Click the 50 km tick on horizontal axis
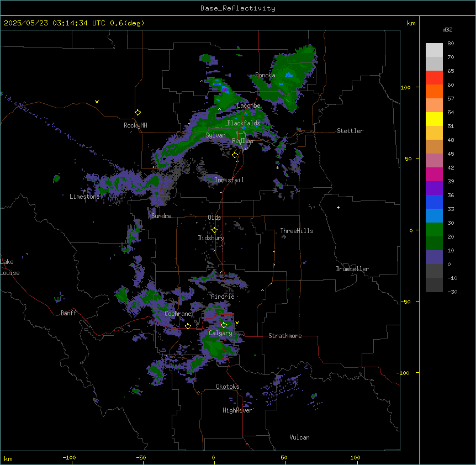This screenshot has width=476, height=465. (284, 457)
